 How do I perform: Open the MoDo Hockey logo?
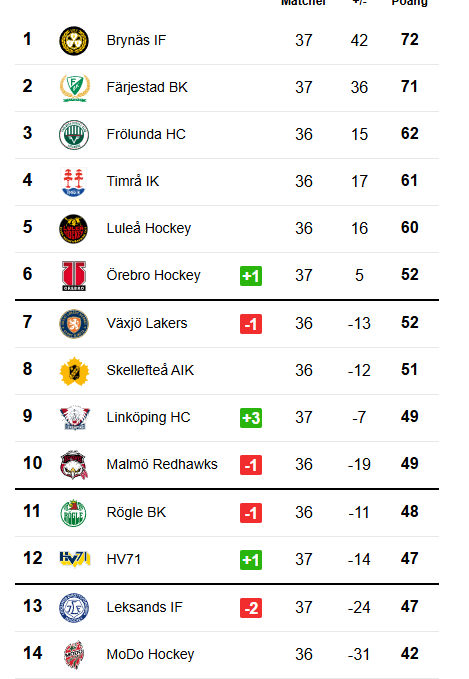[74, 654]
